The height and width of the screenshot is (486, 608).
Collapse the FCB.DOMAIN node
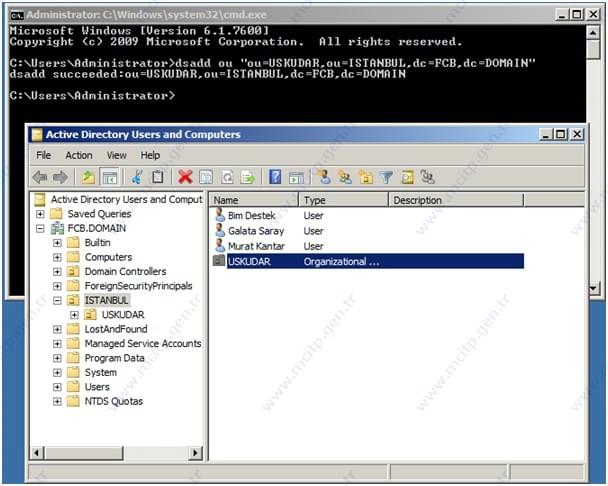(40, 228)
